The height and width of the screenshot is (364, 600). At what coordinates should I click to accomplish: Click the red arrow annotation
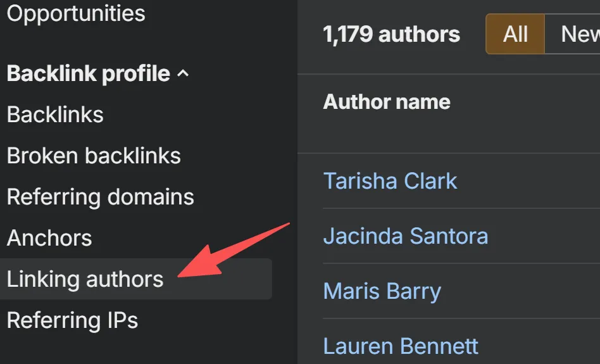(x=234, y=249)
